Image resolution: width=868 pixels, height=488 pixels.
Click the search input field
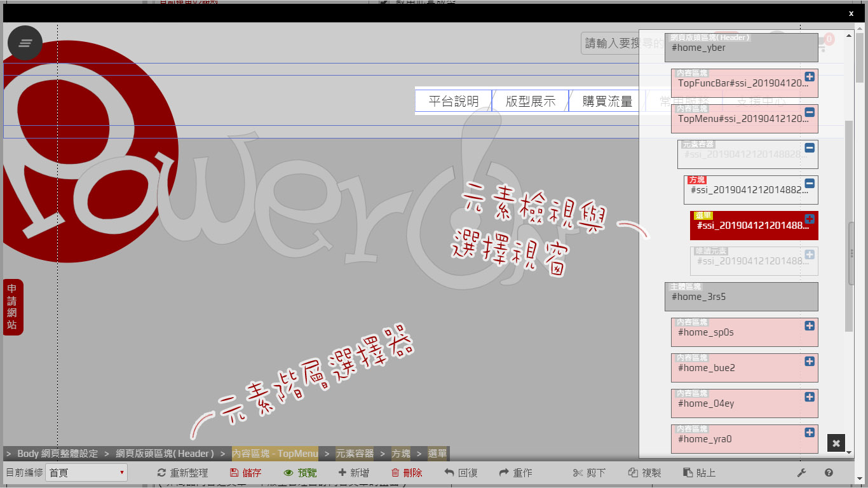pos(623,43)
